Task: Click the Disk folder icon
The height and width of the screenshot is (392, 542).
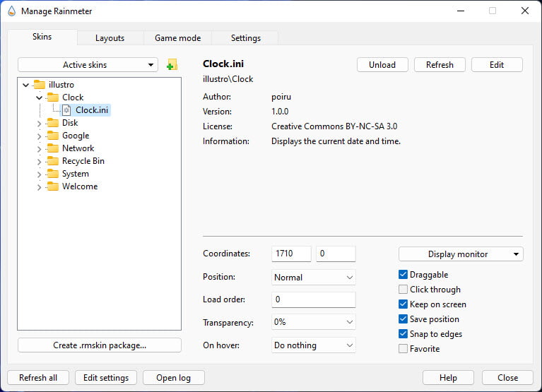Action: click(53, 123)
